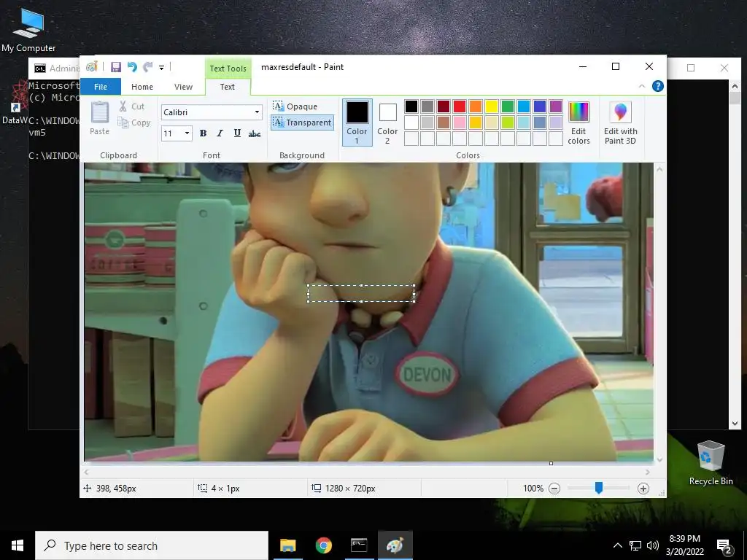Click the light blue color swatch

(524, 122)
